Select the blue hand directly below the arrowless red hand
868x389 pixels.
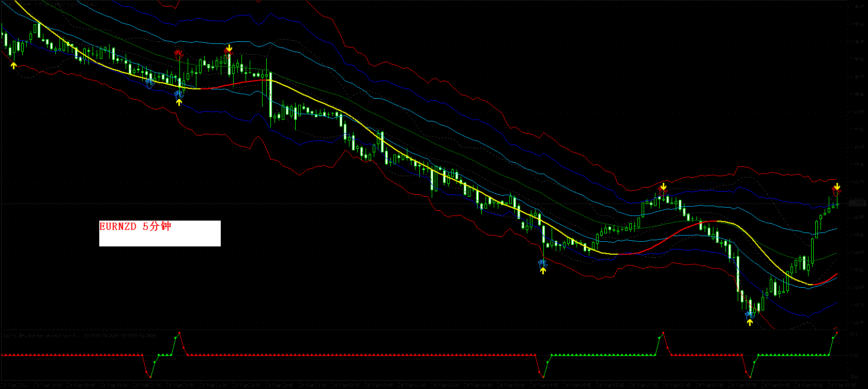[179, 94]
